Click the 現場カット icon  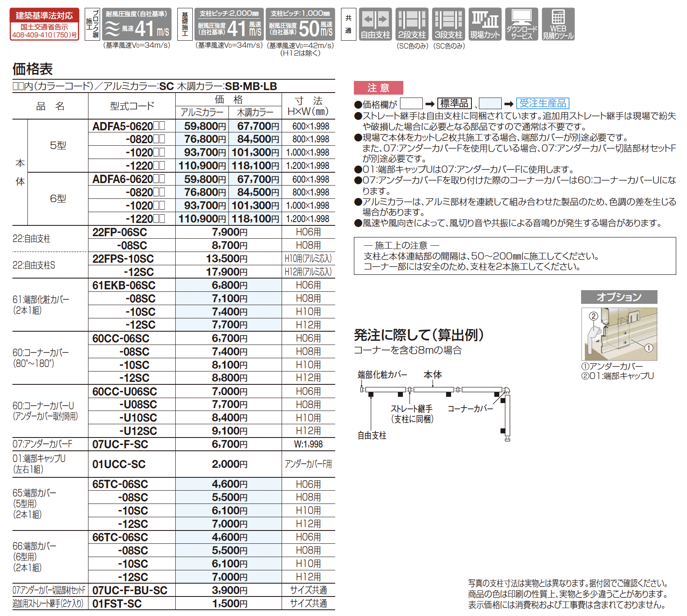click(x=485, y=24)
